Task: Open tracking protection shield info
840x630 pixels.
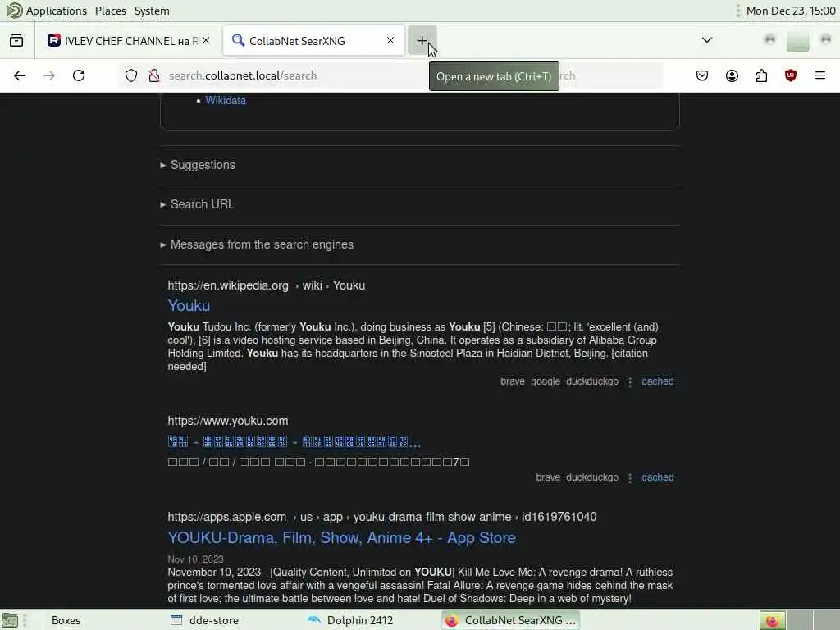Action: [131, 75]
